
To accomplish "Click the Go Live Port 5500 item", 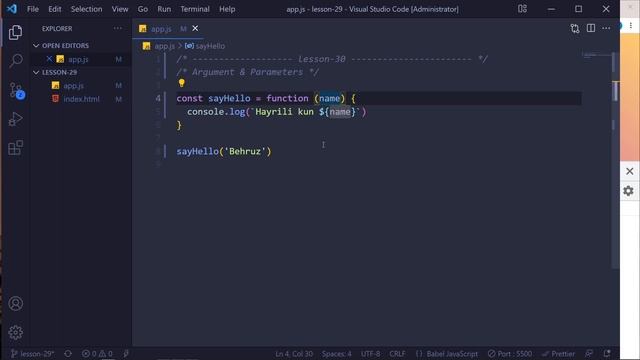I will (x=510, y=353).
